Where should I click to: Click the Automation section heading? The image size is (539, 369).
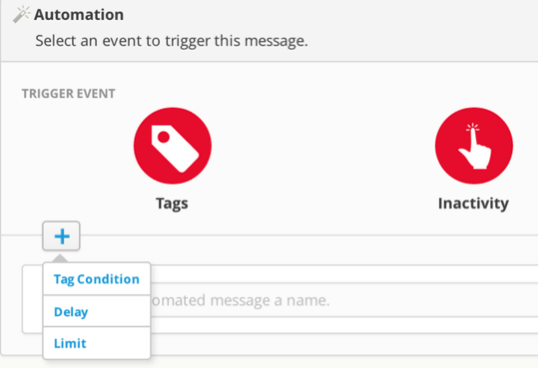pos(79,15)
